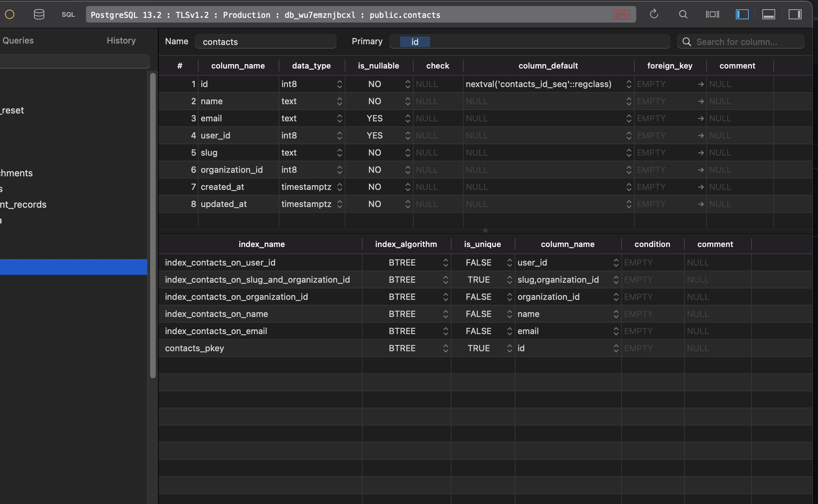Screen dimensions: 818x504
Task: Switch to the History tab
Action: coord(121,40)
